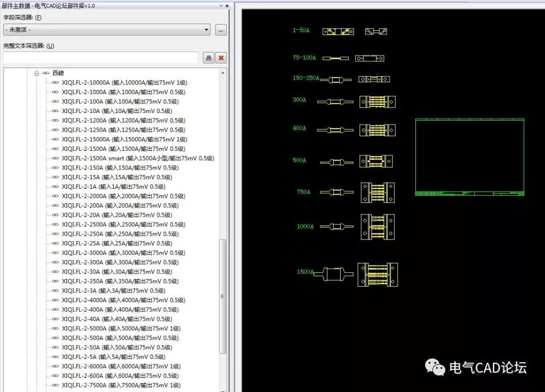This screenshot has width=545, height=392.
Task: Select XIQI.FL-2-100A in the parts tree
Action: pos(120,101)
